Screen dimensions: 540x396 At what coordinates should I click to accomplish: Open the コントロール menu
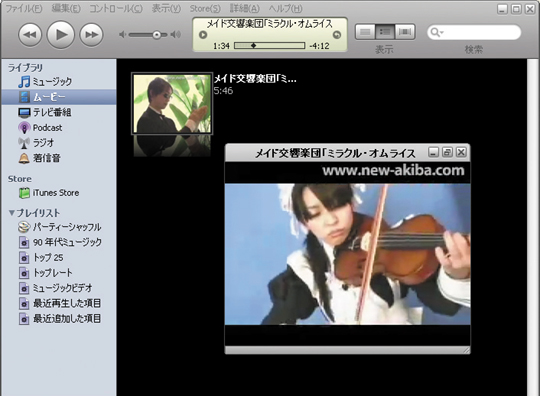tap(116, 8)
